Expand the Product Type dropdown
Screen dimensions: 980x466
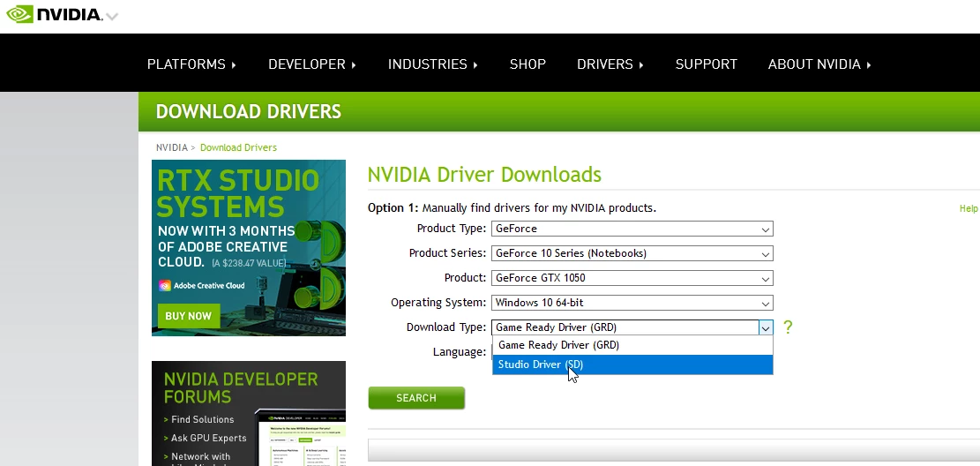click(x=632, y=229)
